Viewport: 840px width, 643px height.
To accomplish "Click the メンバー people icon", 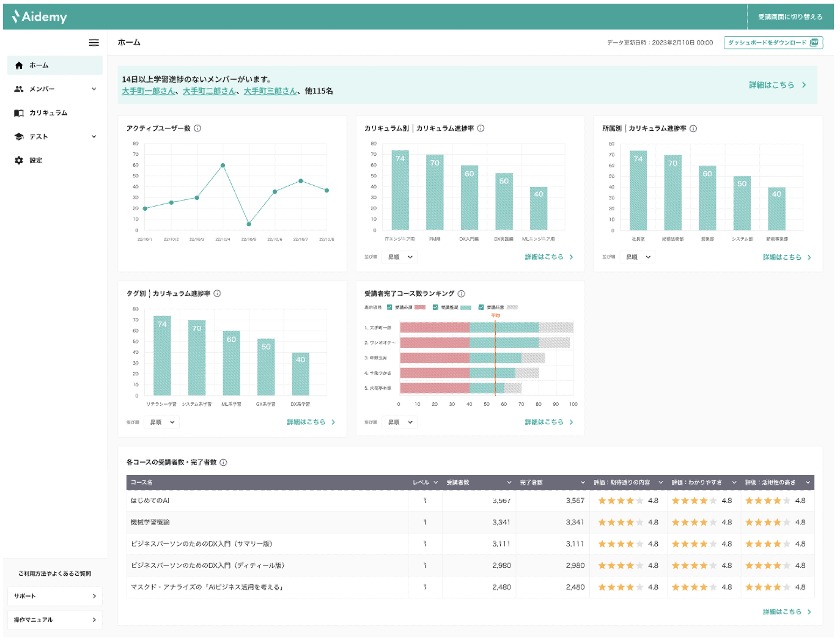I will (19, 89).
